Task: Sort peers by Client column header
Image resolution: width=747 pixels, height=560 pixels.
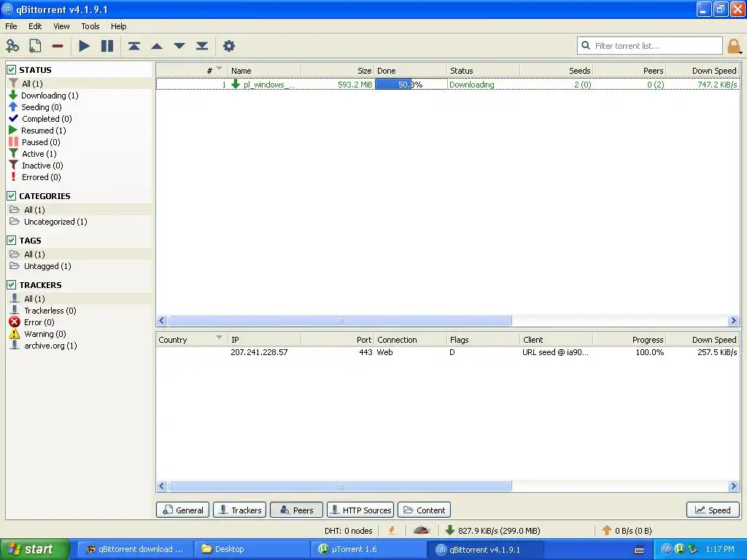Action: point(557,340)
